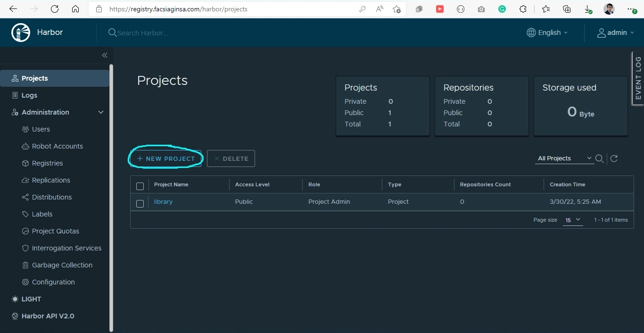The image size is (644, 333).
Task: Click the read aloud icon in address bar
Action: (380, 9)
